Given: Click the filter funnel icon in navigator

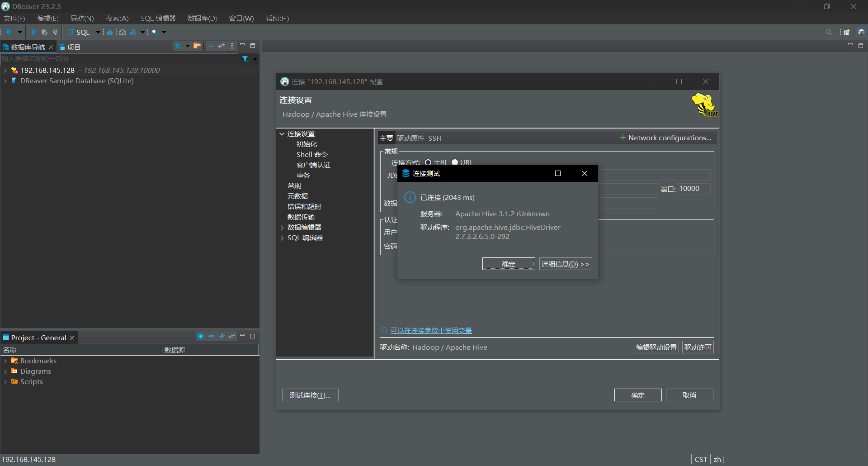Looking at the screenshot, I should (245, 59).
